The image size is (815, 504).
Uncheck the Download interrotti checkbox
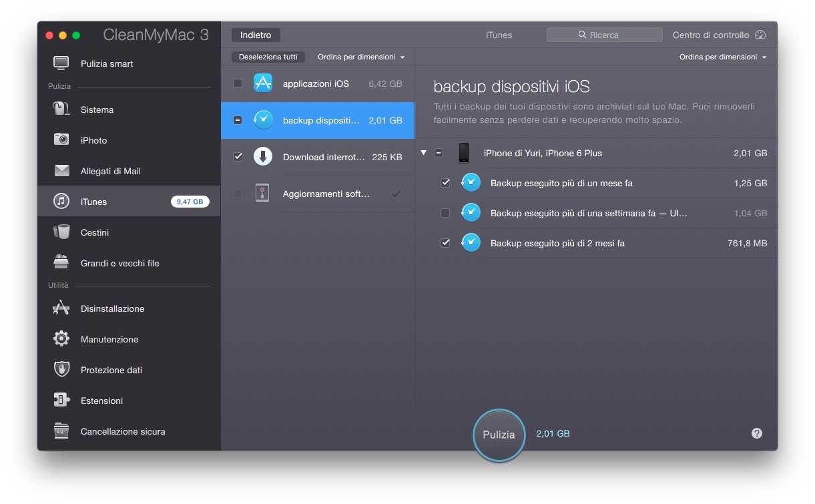(238, 157)
